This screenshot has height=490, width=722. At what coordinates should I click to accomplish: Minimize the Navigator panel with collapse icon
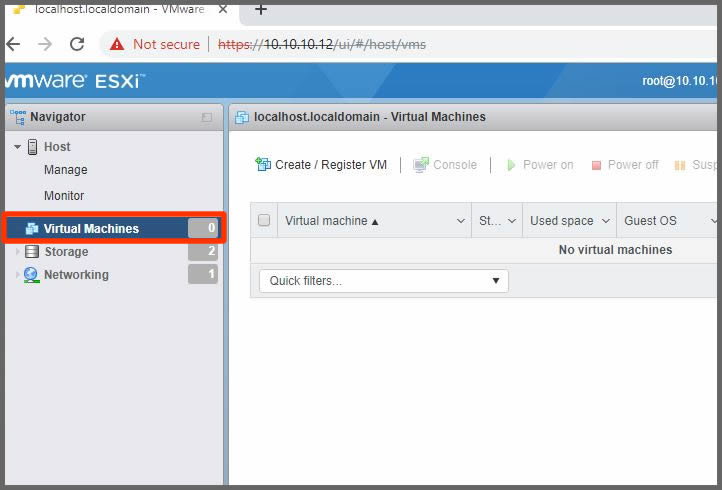[207, 117]
